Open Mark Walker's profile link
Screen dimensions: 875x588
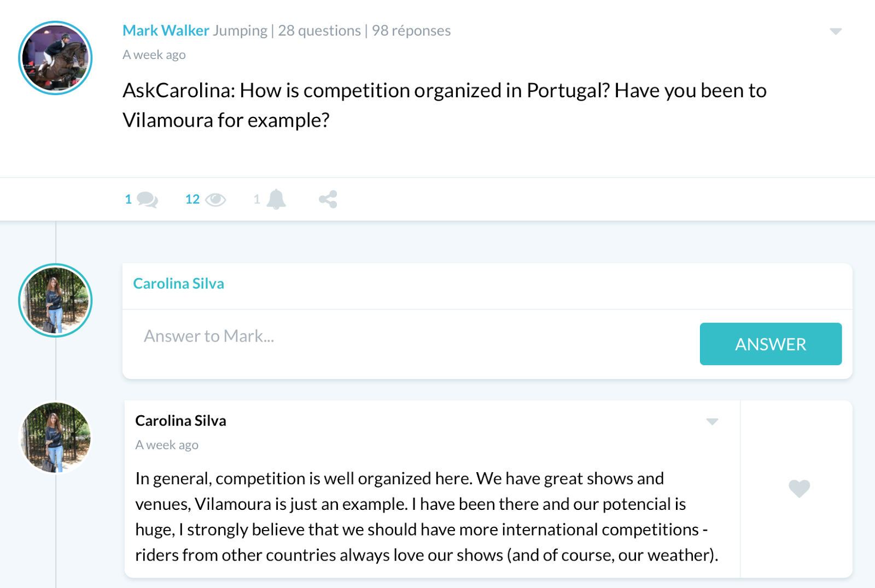coord(166,31)
